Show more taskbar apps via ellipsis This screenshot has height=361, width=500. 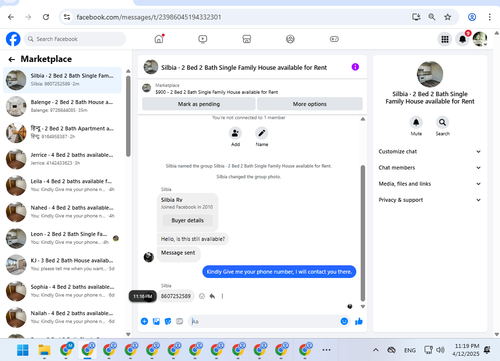[326, 350]
